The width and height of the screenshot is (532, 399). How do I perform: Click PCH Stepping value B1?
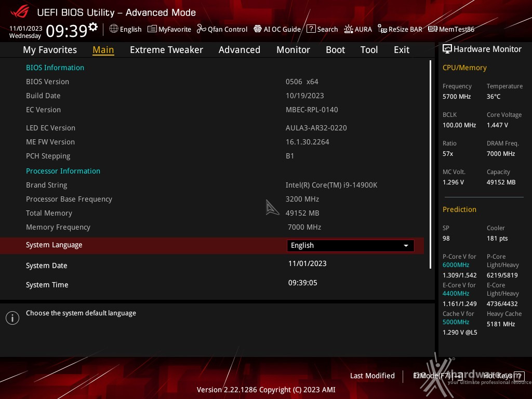(290, 156)
